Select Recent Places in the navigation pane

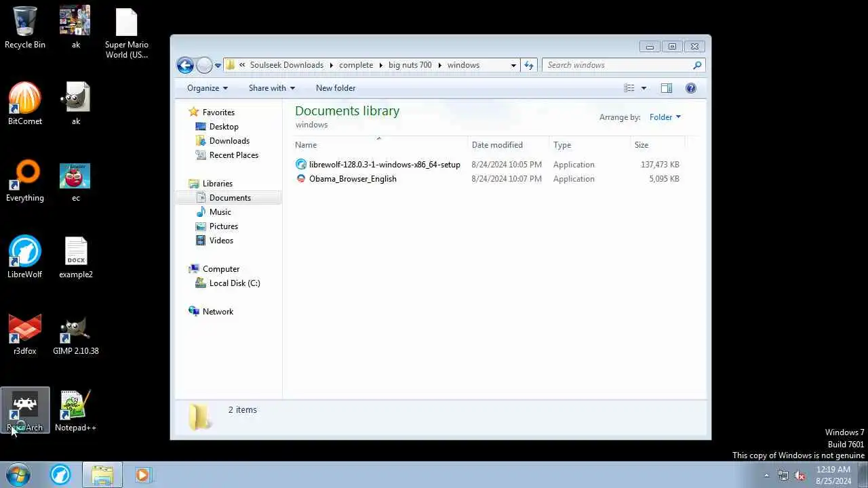tap(234, 155)
